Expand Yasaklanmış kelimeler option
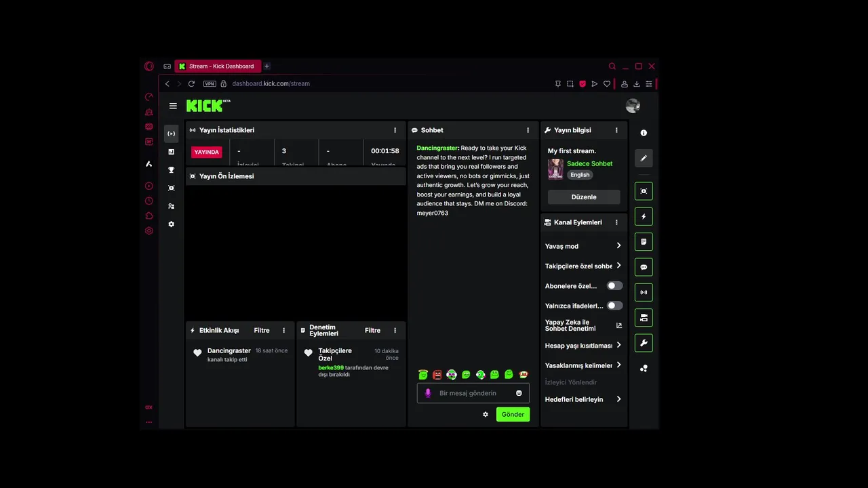The image size is (868, 488). click(x=583, y=365)
